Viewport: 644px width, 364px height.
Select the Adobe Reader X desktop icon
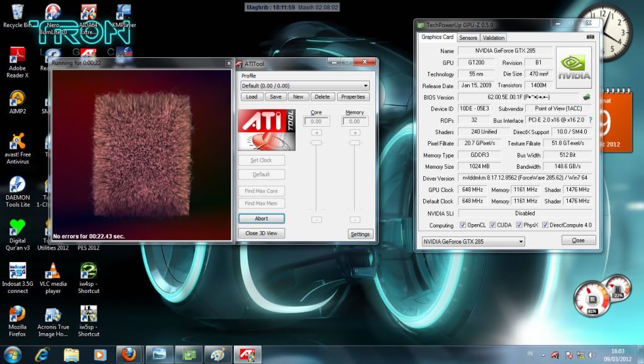(17, 62)
